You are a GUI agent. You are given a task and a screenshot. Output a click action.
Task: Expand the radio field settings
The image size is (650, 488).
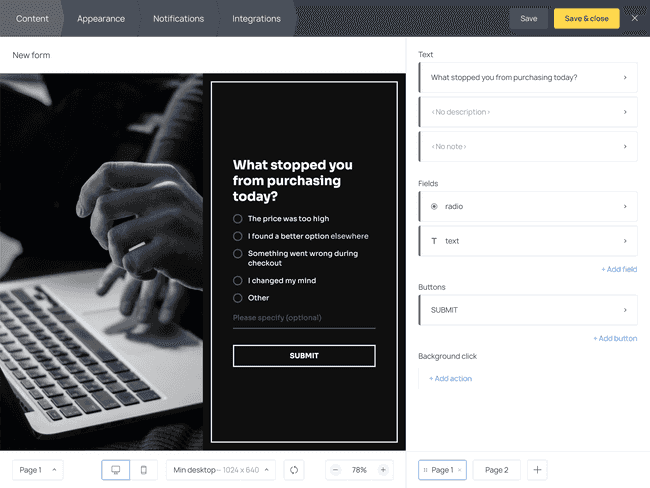tap(528, 206)
